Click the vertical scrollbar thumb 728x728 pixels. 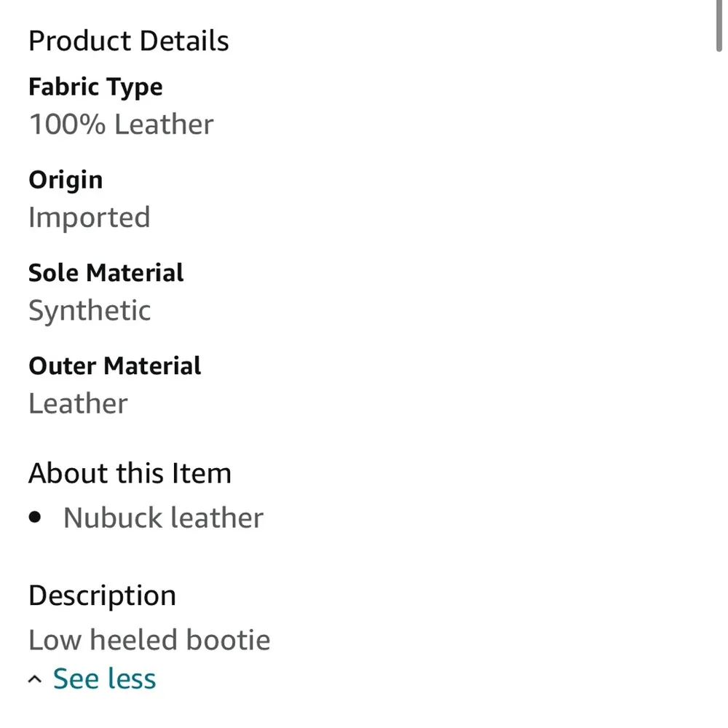pyautogui.click(x=719, y=25)
